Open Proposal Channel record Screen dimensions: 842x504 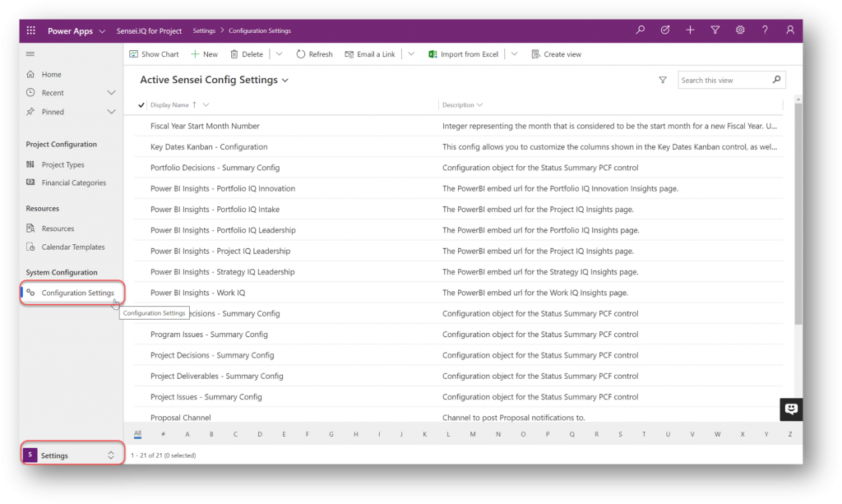point(180,418)
